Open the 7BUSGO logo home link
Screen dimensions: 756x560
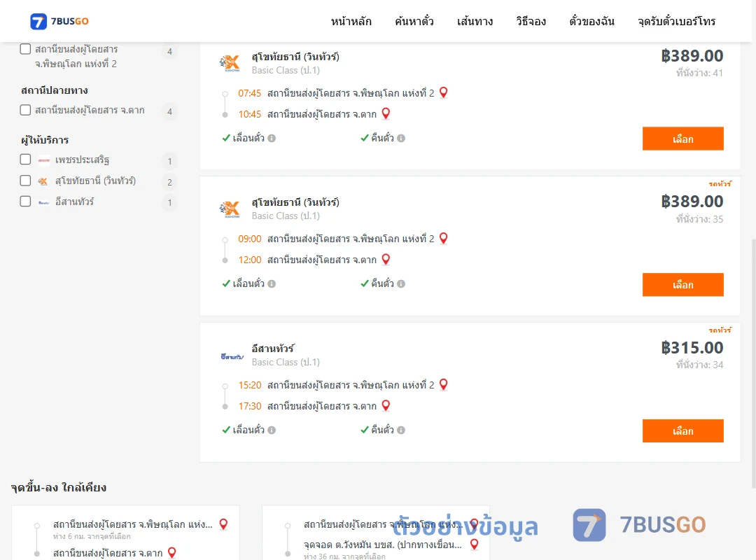pyautogui.click(x=59, y=21)
